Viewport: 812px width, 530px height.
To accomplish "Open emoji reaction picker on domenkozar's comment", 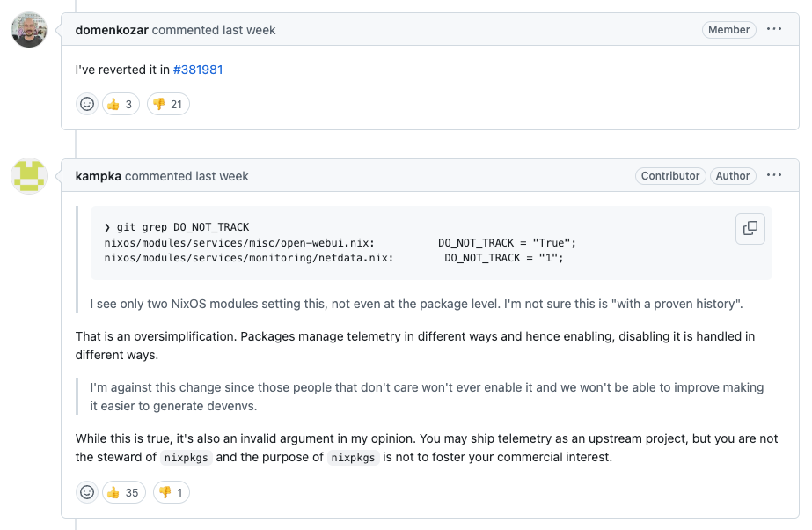I will point(87,105).
